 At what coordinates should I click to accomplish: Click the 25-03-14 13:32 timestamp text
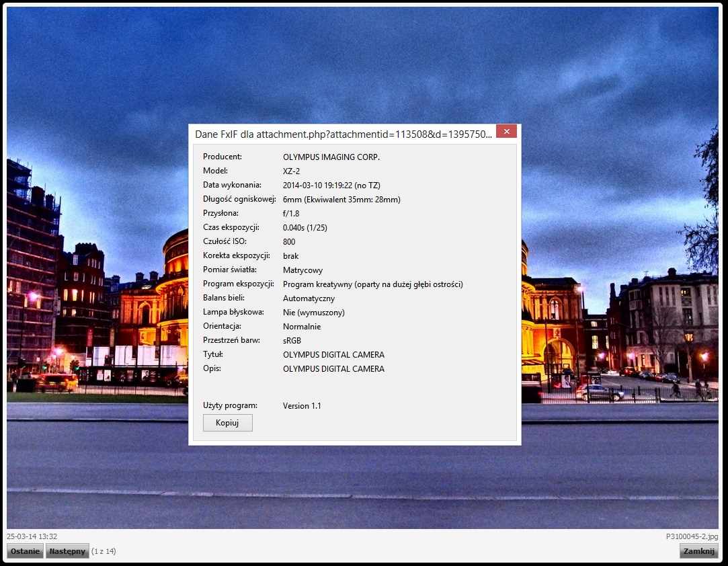(32, 536)
